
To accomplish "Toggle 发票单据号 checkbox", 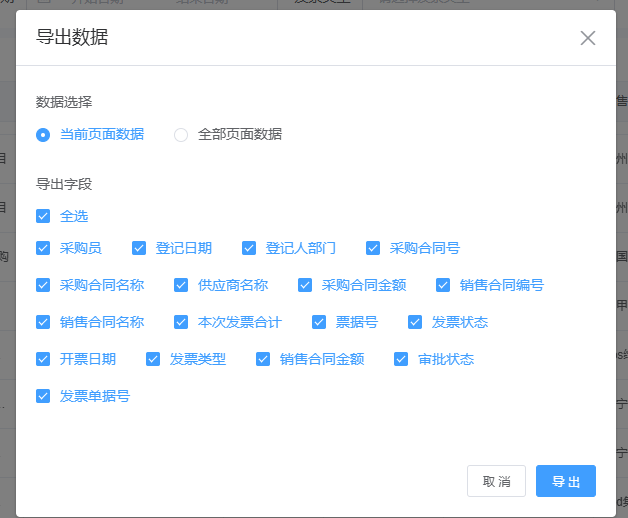I will point(43,396).
